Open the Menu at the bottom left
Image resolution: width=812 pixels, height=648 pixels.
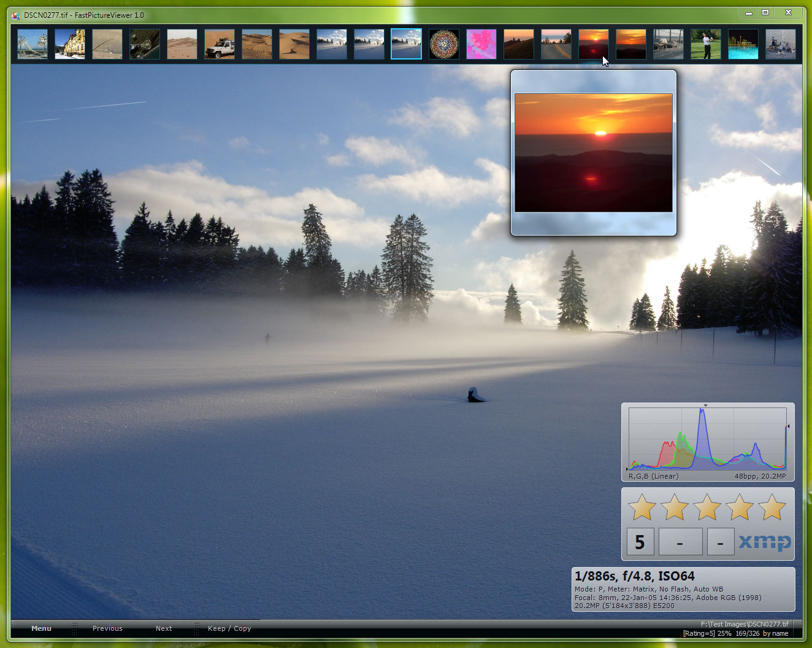coord(41,628)
